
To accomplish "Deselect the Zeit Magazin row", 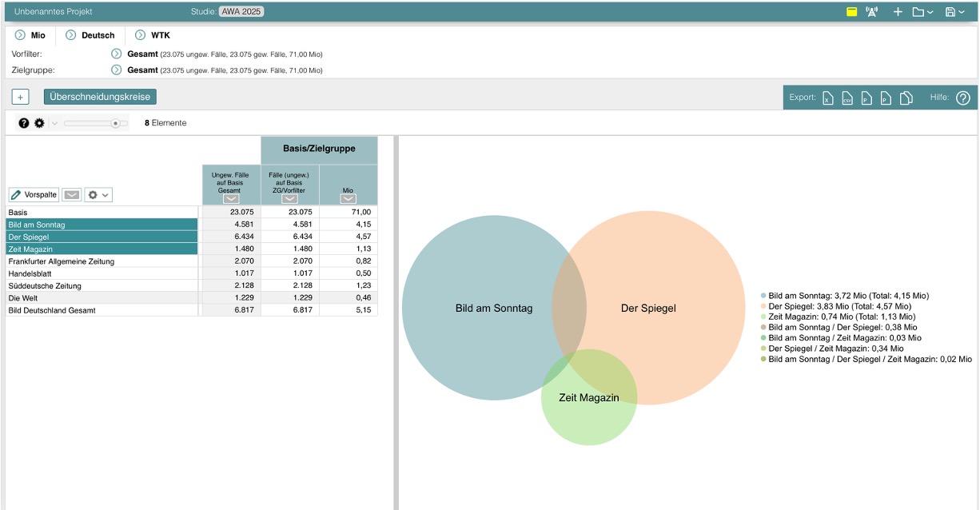I will (102, 249).
